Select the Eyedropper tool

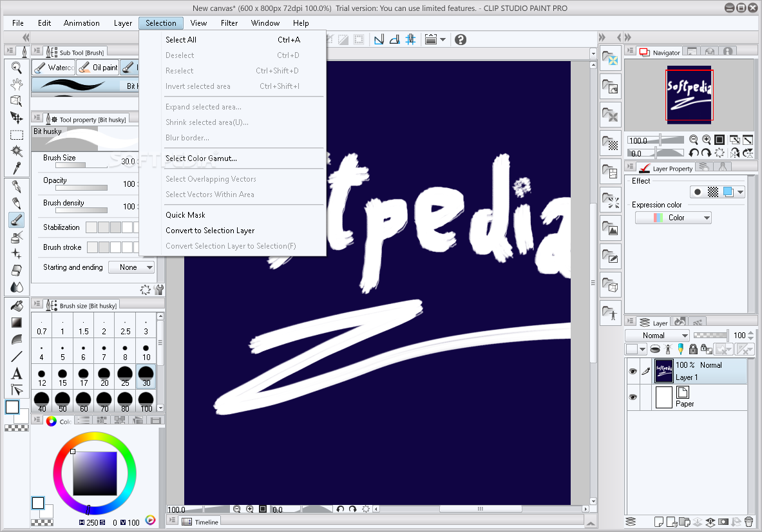click(17, 168)
